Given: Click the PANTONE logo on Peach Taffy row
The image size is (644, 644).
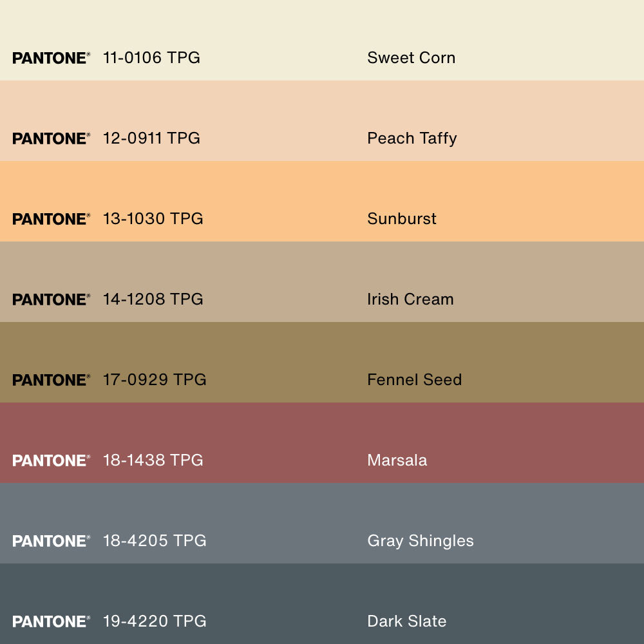Looking at the screenshot, I should 51,138.
